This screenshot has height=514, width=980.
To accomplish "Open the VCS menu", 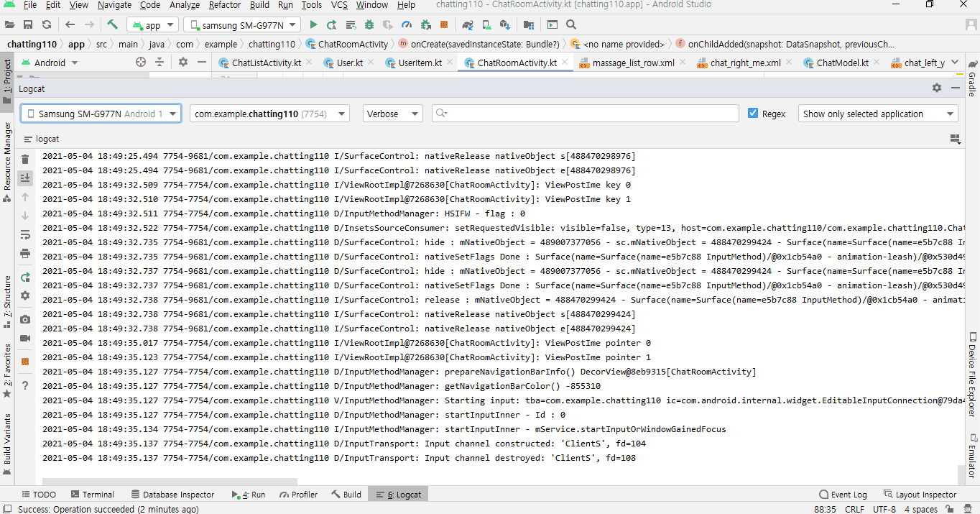I will (339, 5).
